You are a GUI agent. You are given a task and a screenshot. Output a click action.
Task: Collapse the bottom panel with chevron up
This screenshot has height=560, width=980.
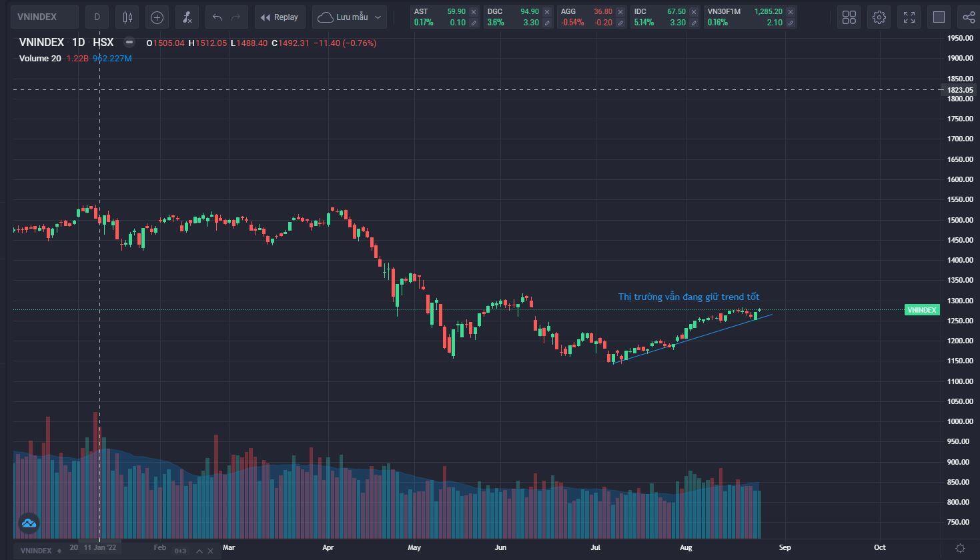point(199,551)
